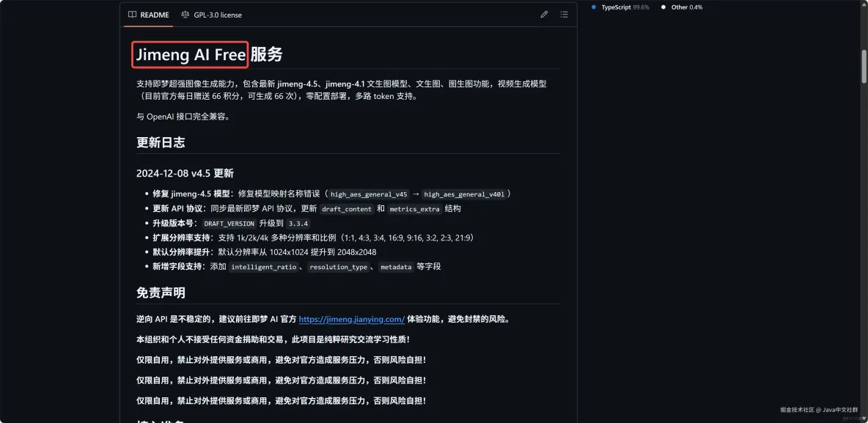Image resolution: width=868 pixels, height=423 pixels.
Task: Click the book icon beside README
Action: [133, 14]
